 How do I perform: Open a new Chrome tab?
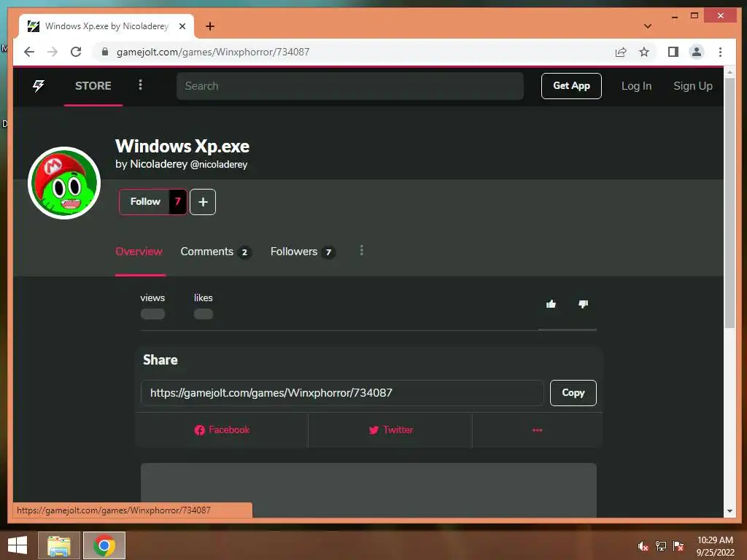coord(210,26)
